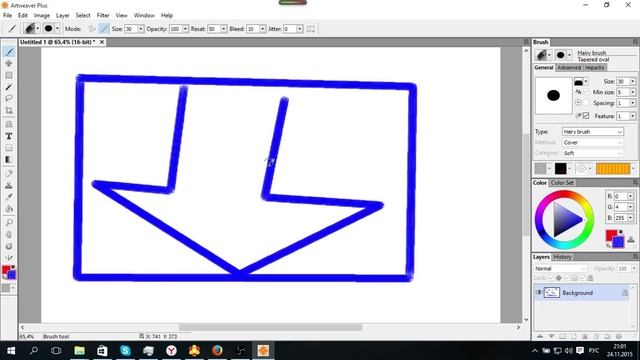Select the Brush tool in the toolbox
Screen dimensions: 640x360
click(x=9, y=51)
